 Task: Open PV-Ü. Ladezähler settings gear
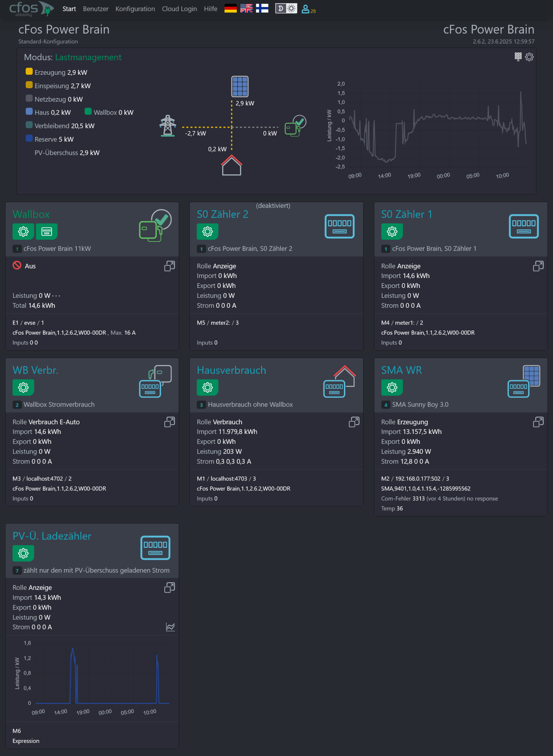click(x=23, y=553)
